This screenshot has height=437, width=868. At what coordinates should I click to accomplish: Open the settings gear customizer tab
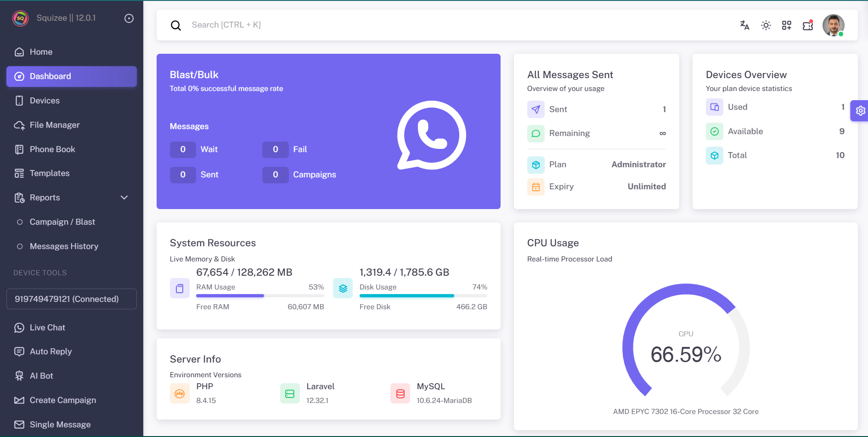pyautogui.click(x=860, y=111)
